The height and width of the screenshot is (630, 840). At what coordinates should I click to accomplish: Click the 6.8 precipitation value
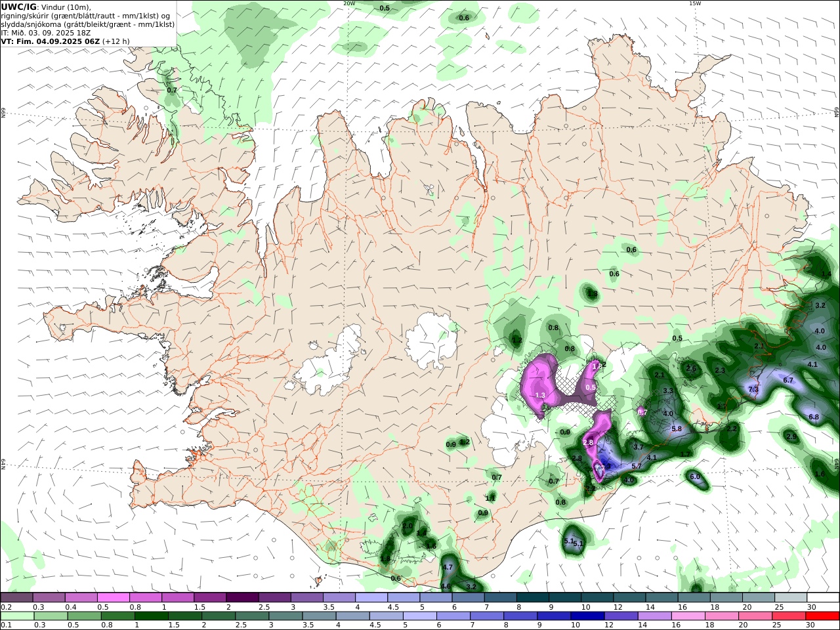click(814, 417)
